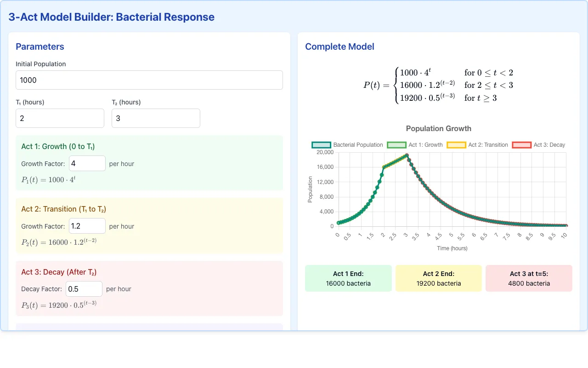588x368 pixels.
Task: Click the x-axis tick label '5'
Action: click(451, 235)
